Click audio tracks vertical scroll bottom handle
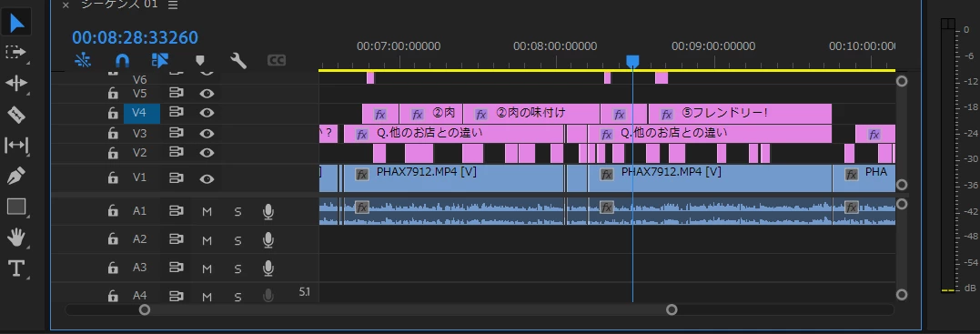 901,295
